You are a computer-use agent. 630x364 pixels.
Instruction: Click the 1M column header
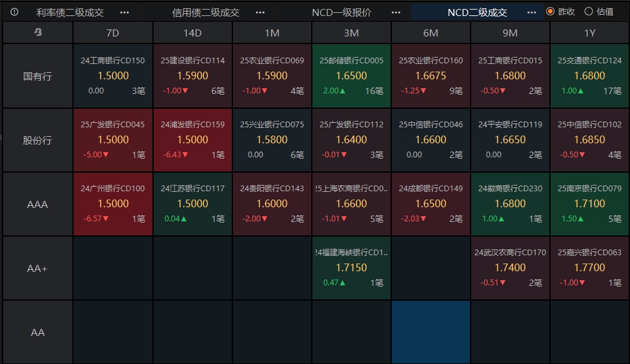[272, 33]
